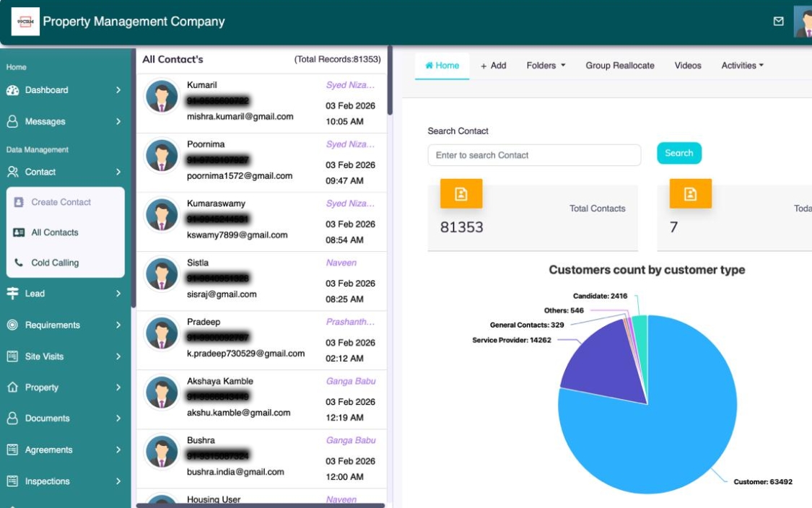Open the Lead icon in sidebar
This screenshot has width=812, height=508.
click(14, 294)
